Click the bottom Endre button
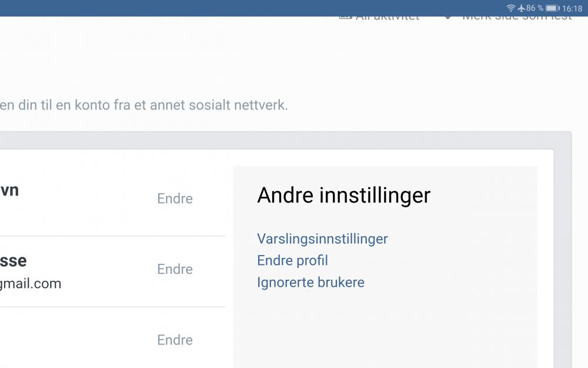This screenshot has width=588, height=368. coord(175,340)
